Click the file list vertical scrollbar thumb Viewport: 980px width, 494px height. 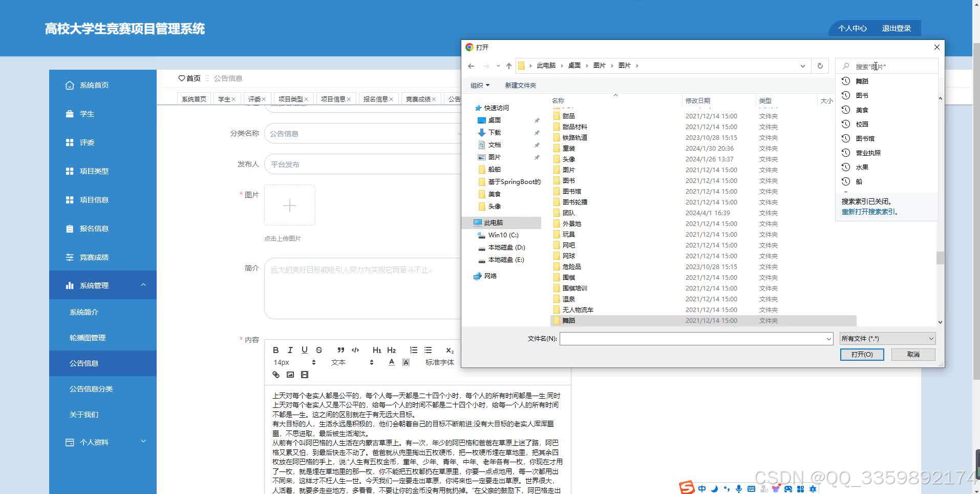(940, 258)
